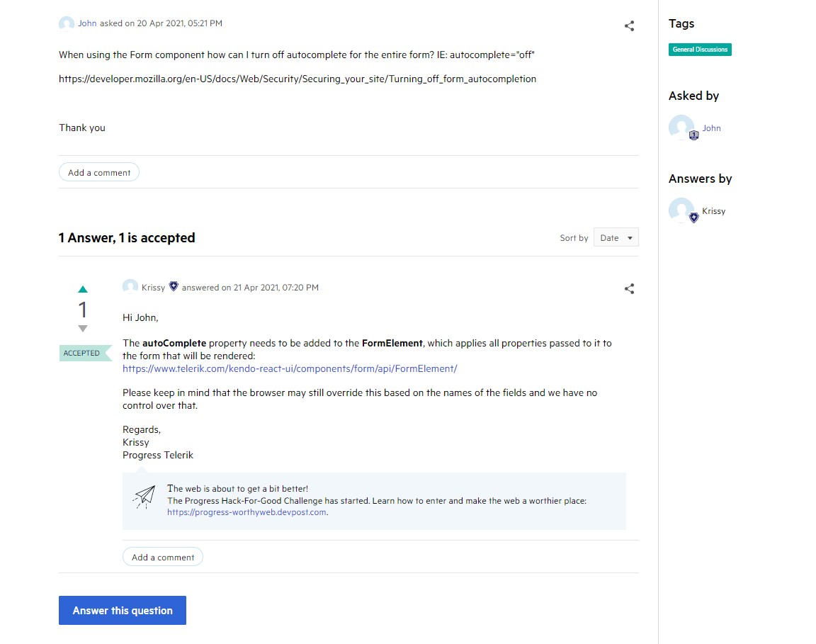
Task: Click the bold FormElement word in the answer
Action: click(392, 343)
